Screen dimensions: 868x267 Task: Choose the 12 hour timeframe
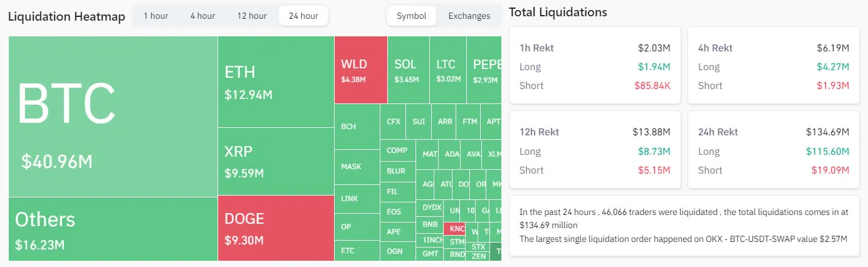(251, 16)
